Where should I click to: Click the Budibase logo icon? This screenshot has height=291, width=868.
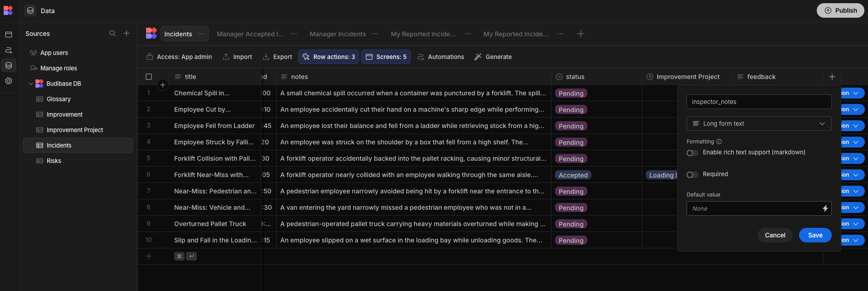(x=8, y=10)
